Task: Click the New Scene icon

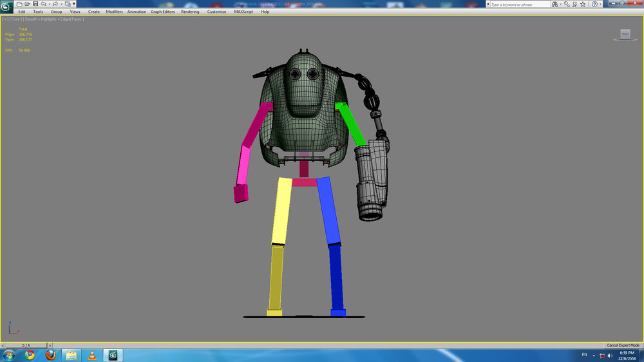Action: point(20,4)
